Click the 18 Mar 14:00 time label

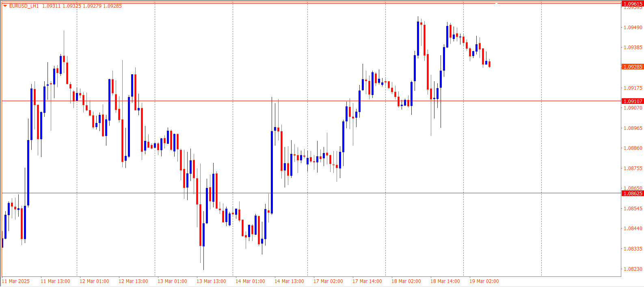pos(445,281)
